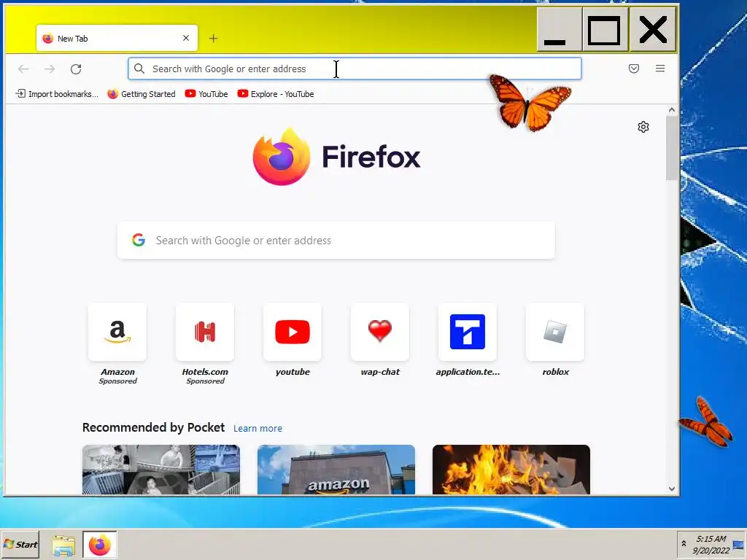Open the Save to Pocket icon
Screen dimensions: 747x560
tap(634, 69)
